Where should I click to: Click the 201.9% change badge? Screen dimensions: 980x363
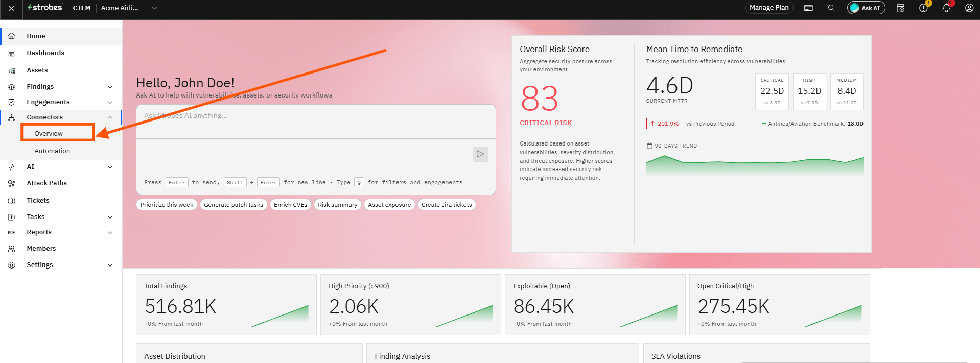click(664, 124)
